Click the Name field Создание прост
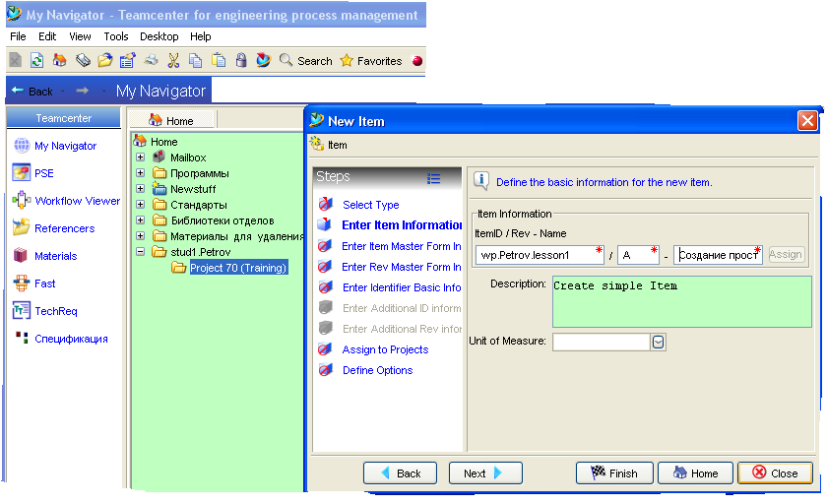This screenshot has height=504, width=827. coord(718,255)
